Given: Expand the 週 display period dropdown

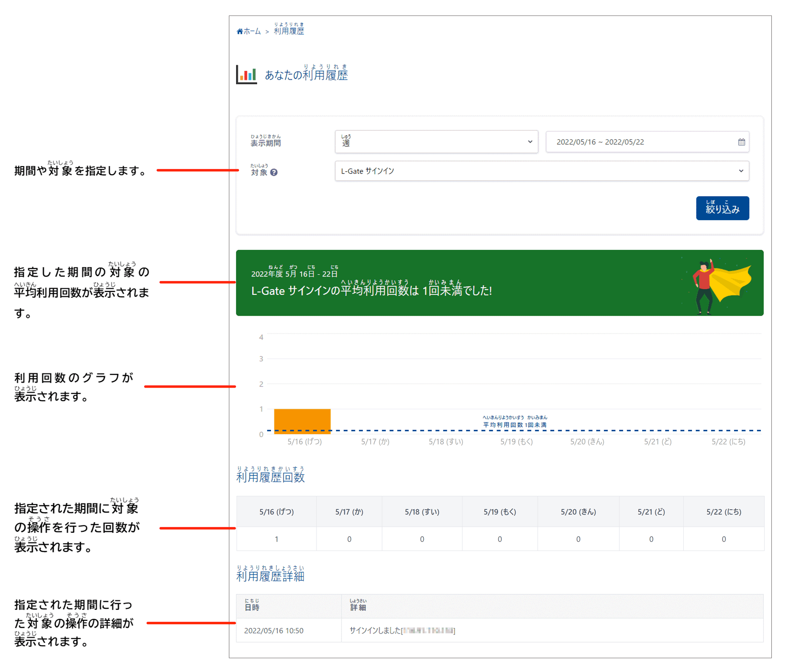Looking at the screenshot, I should pyautogui.click(x=436, y=142).
